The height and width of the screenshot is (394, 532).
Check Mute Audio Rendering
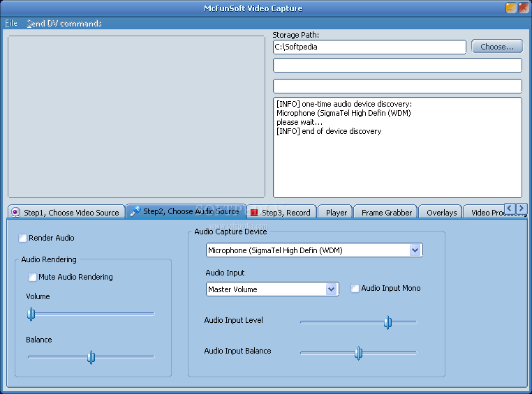click(32, 277)
